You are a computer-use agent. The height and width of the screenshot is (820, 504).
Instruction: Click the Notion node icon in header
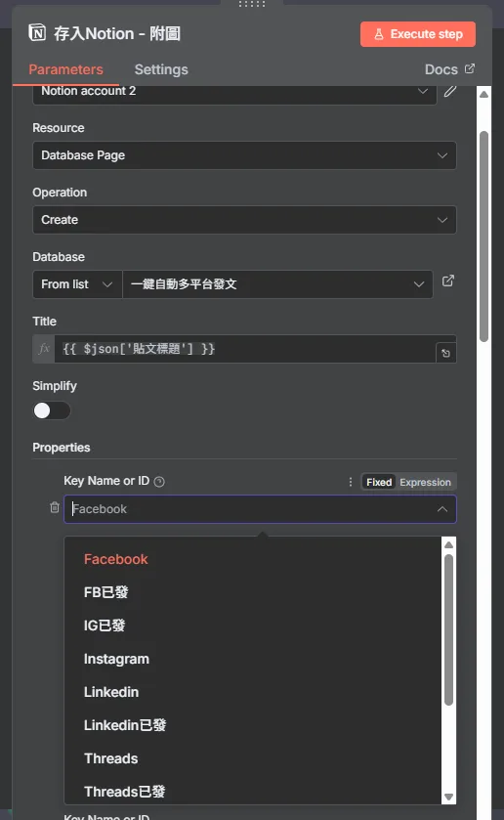(x=37, y=33)
